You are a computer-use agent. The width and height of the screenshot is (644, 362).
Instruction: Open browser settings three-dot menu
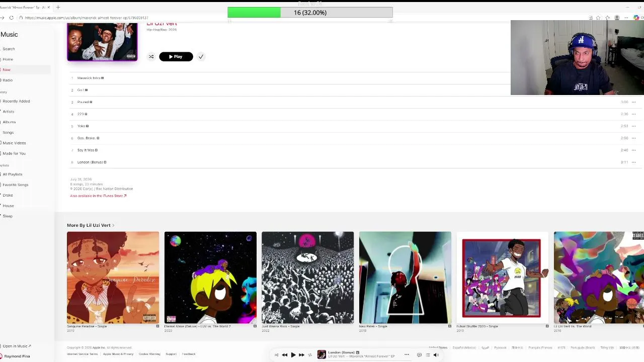click(627, 18)
